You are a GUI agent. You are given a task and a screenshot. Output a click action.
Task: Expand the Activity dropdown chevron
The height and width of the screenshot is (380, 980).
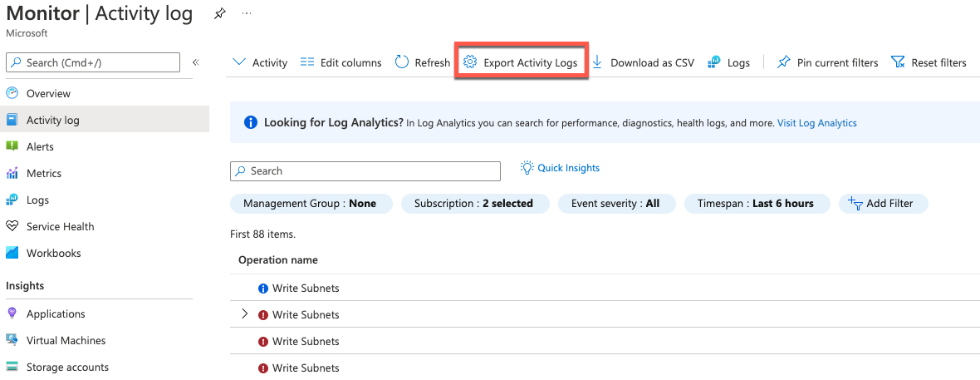tap(239, 62)
